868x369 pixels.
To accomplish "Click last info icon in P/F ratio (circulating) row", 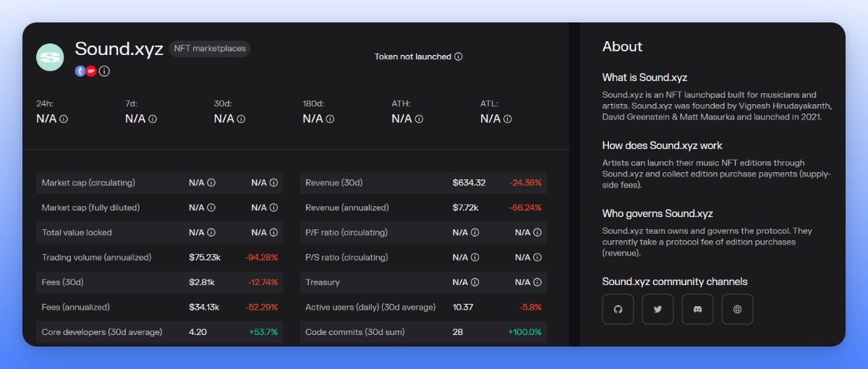I will click(x=537, y=233).
